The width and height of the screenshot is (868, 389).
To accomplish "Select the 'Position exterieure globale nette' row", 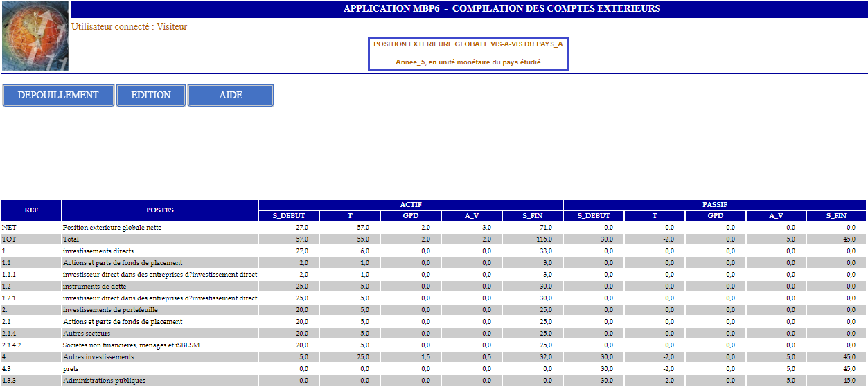I will coord(112,228).
